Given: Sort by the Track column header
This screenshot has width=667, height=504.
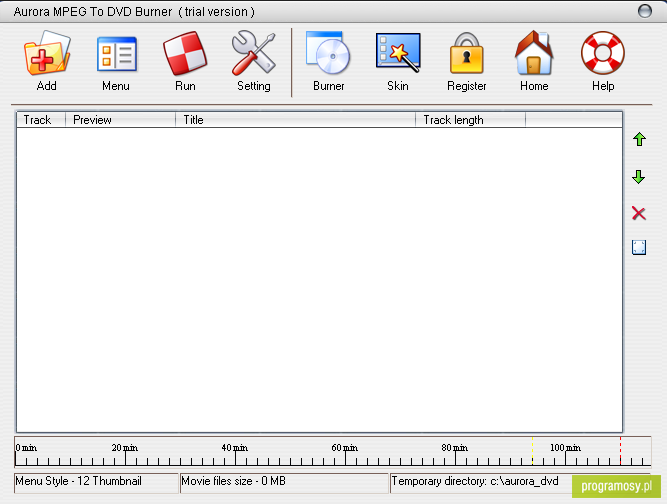Looking at the screenshot, I should pos(41,120).
